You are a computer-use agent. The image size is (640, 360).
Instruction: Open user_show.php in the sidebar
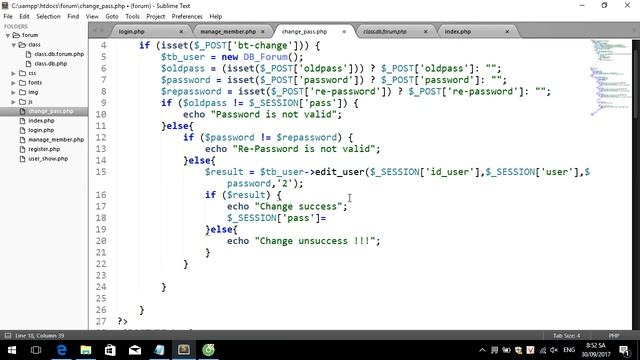click(x=48, y=159)
